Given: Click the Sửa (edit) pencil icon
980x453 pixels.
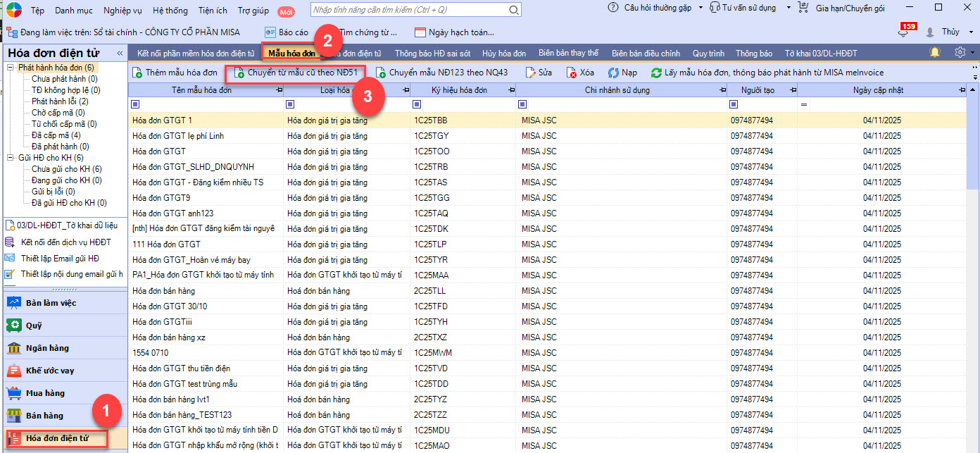Looking at the screenshot, I should click(531, 73).
